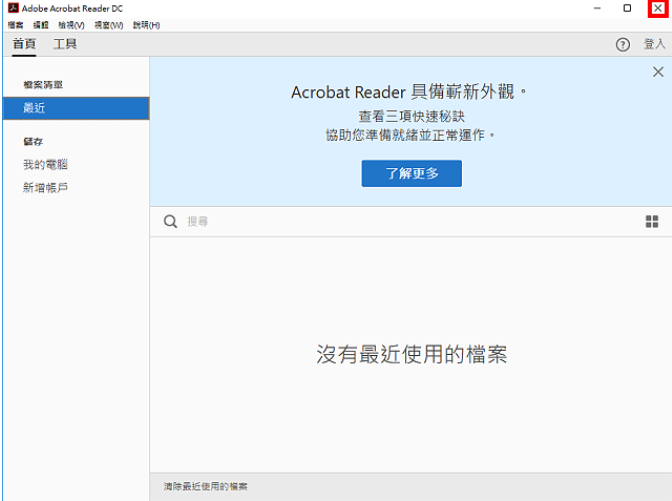Click the help question mark icon
This screenshot has height=501, width=672.
(623, 44)
